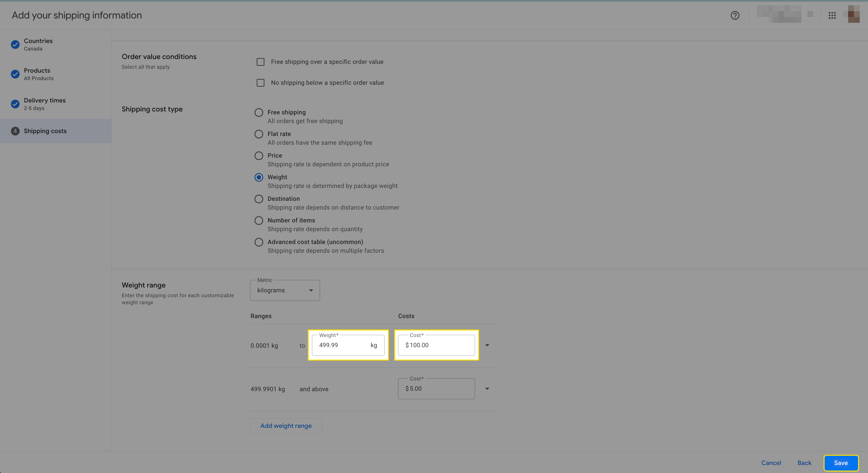
Task: Click the Countries step checkmark icon
Action: (15, 44)
